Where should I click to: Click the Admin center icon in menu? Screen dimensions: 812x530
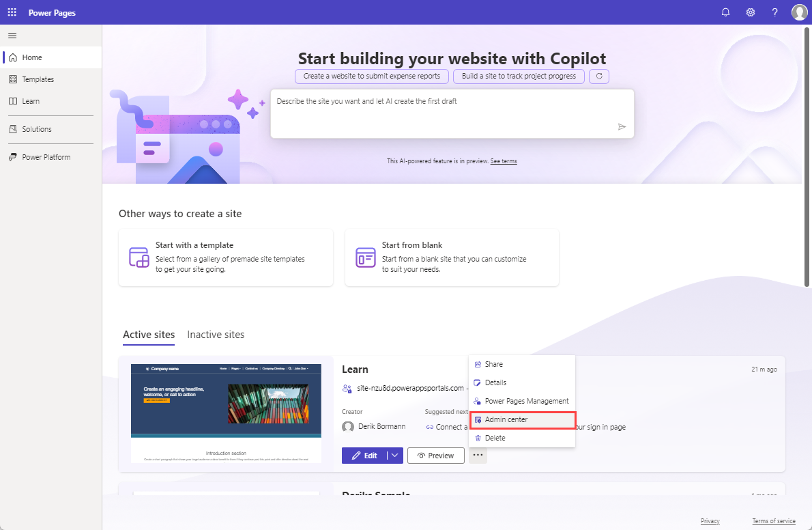tap(478, 419)
